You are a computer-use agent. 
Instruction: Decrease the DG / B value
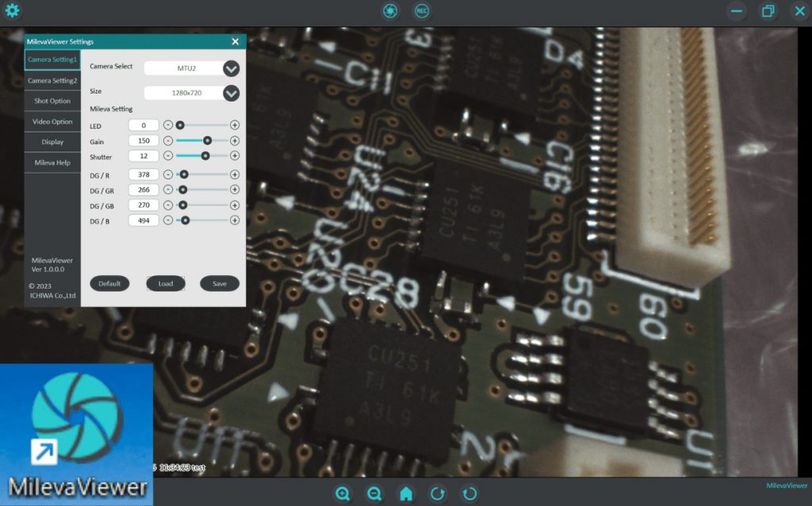(x=168, y=220)
